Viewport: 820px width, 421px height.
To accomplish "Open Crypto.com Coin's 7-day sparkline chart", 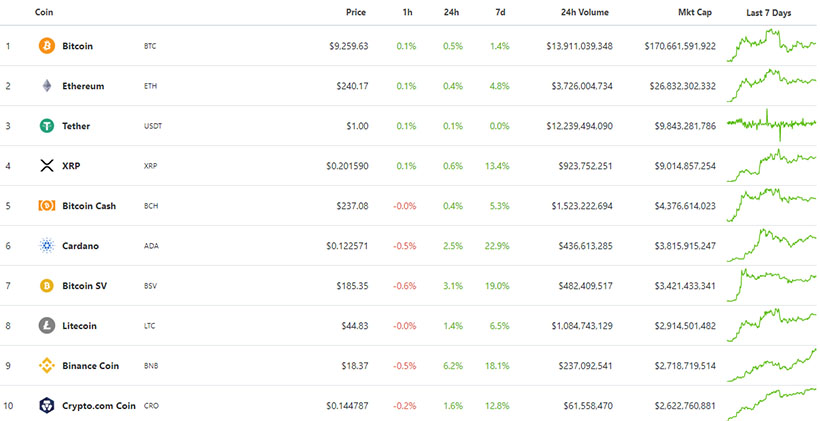I will [771, 404].
